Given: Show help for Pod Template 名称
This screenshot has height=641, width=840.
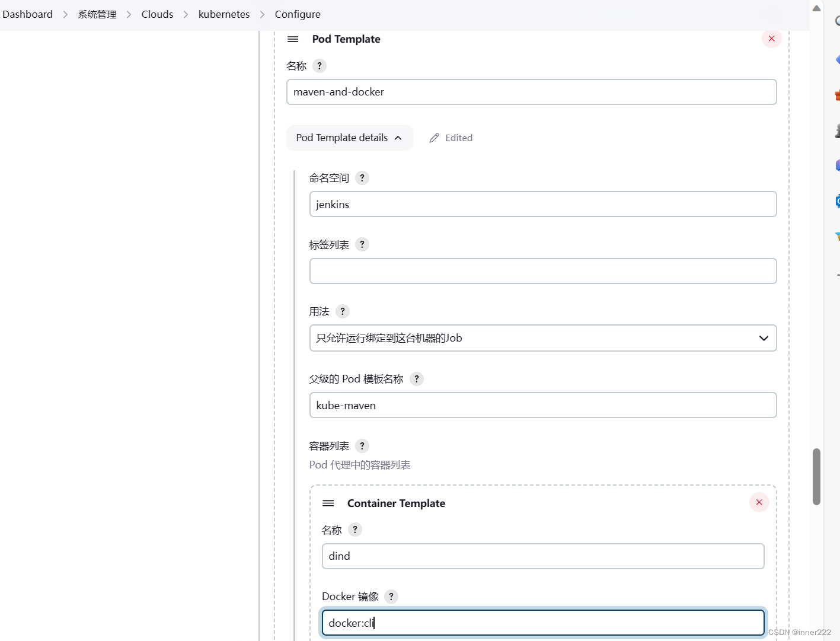Looking at the screenshot, I should tap(320, 66).
